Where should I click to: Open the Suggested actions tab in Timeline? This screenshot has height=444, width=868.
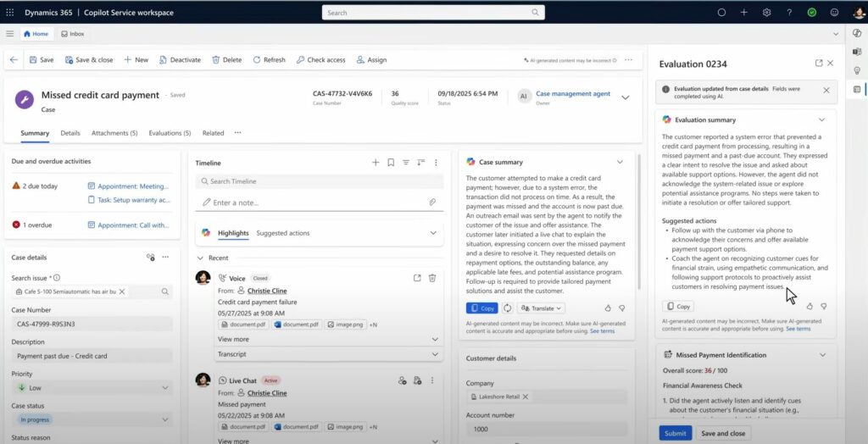tap(282, 233)
